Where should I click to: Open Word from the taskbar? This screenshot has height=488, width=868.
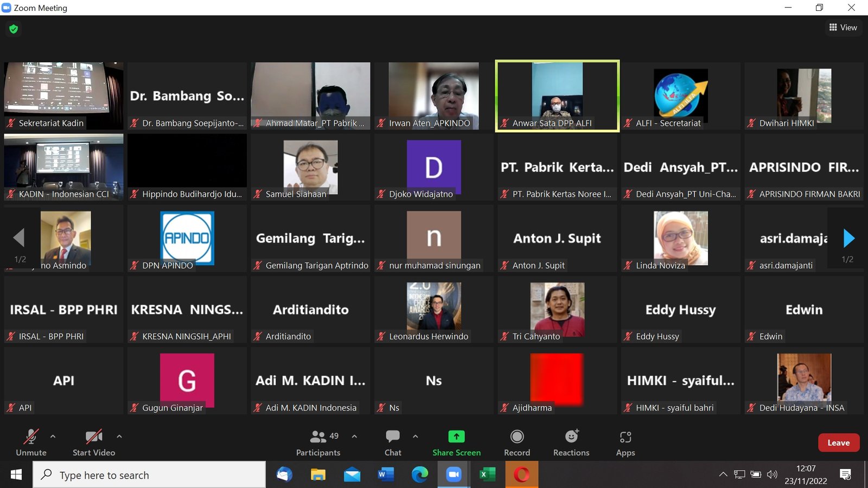coord(386,475)
